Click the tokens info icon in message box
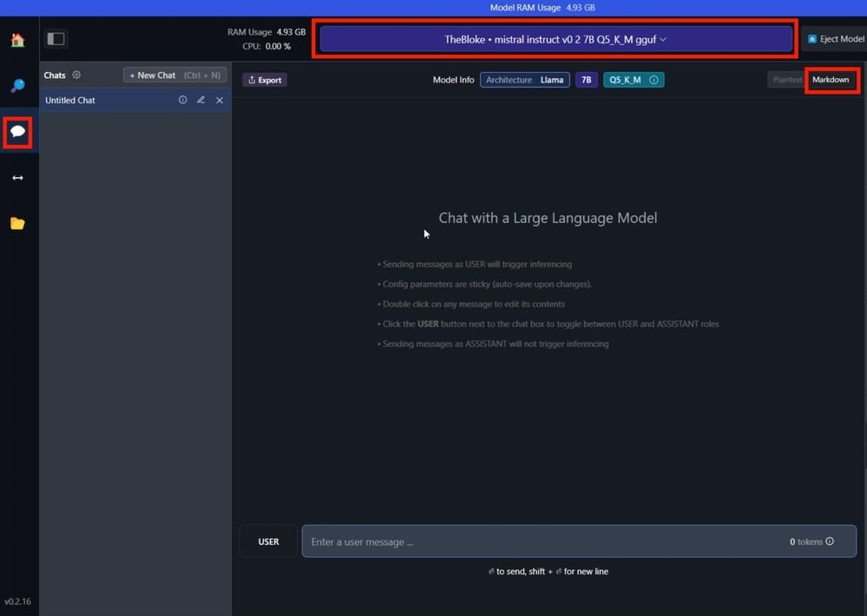Viewport: 867px width, 616px height. point(830,541)
